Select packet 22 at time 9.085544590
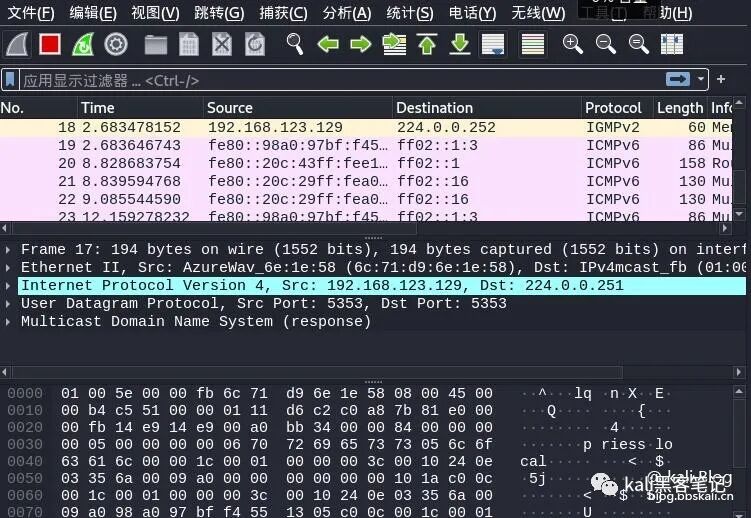 tap(366, 199)
